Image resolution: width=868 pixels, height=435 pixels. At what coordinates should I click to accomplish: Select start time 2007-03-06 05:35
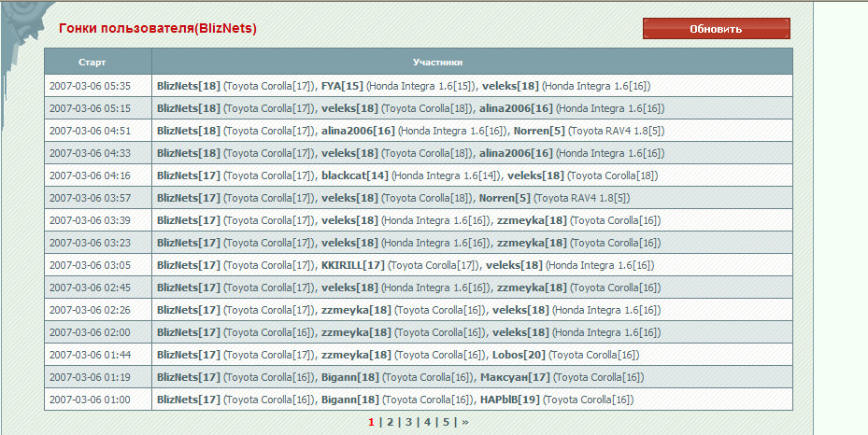(91, 86)
